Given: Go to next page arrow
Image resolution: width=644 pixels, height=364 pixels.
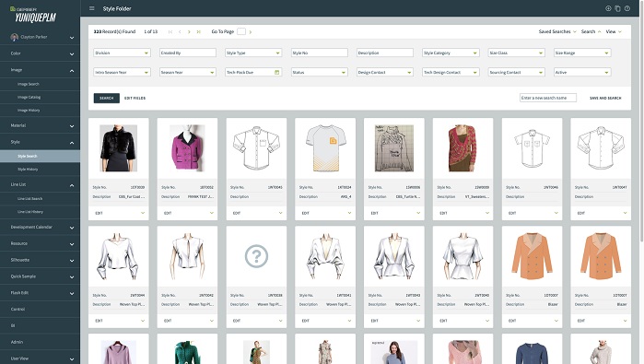Looking at the screenshot, I should 189,31.
